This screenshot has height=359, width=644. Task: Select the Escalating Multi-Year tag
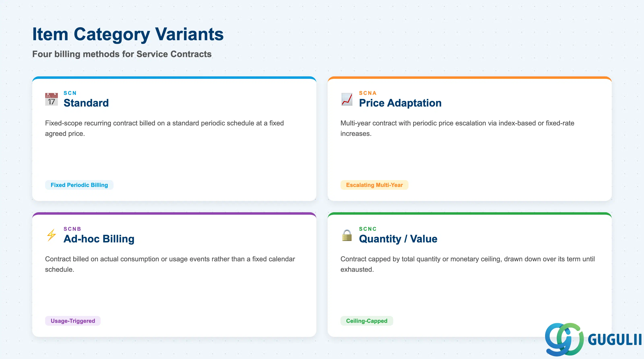[374, 185]
